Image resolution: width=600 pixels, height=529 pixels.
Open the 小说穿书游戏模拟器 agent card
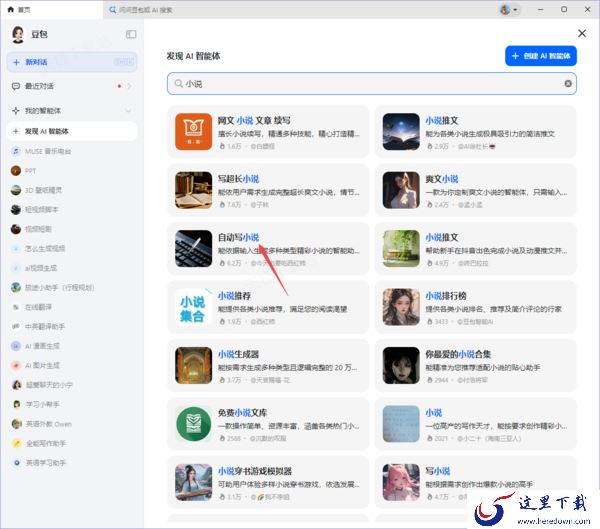268,482
